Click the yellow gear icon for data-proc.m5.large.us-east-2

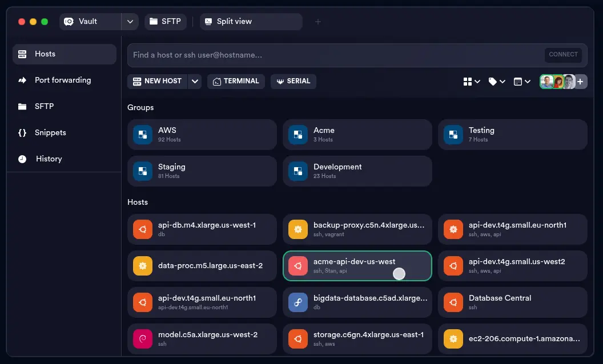[x=142, y=266]
